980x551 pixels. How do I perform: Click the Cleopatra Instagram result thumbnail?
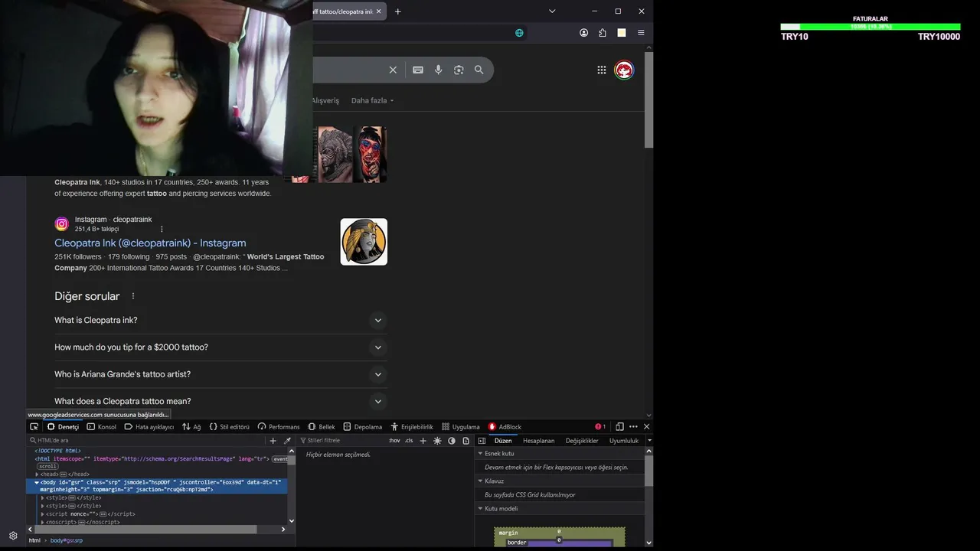tap(364, 242)
